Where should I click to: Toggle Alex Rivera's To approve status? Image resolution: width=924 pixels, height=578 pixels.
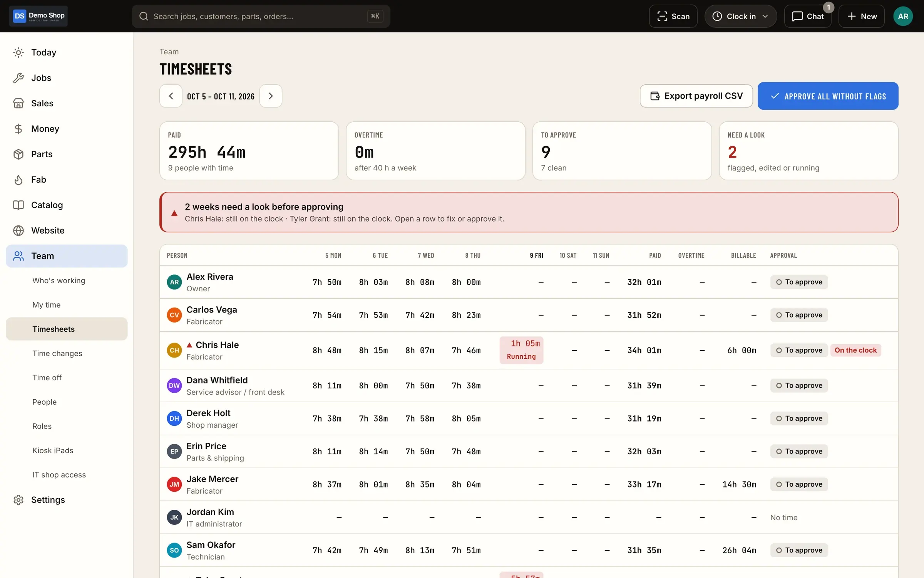point(799,282)
